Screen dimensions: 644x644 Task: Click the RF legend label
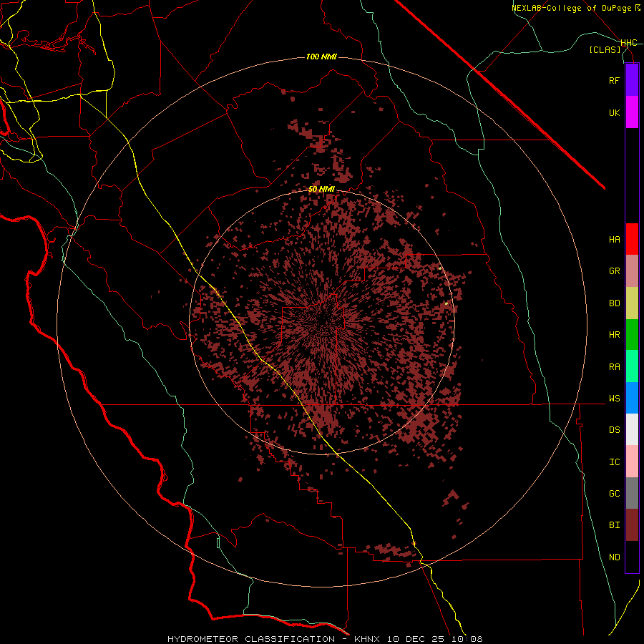pos(615,80)
